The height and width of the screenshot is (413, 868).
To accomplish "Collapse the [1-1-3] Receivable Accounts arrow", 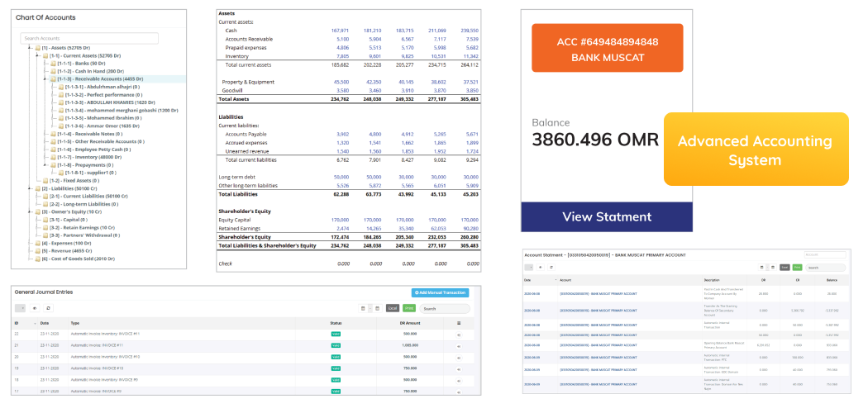I will pyautogui.click(x=46, y=79).
